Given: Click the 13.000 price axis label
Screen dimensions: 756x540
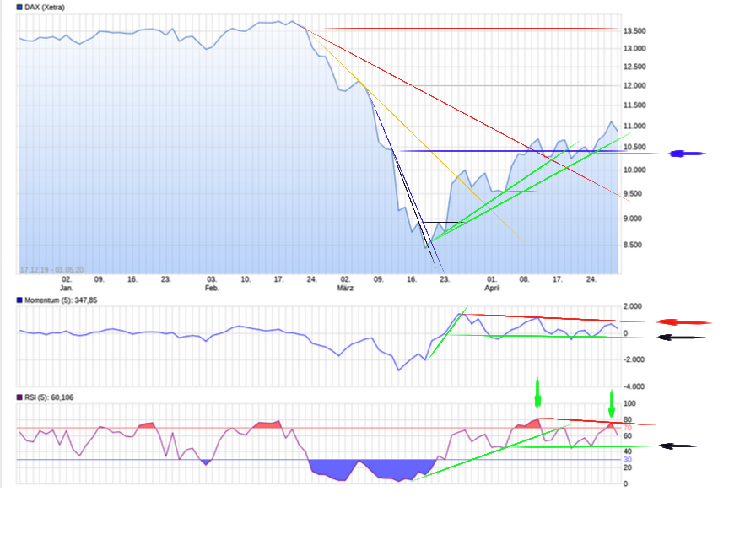Looking at the screenshot, I should 634,49.
